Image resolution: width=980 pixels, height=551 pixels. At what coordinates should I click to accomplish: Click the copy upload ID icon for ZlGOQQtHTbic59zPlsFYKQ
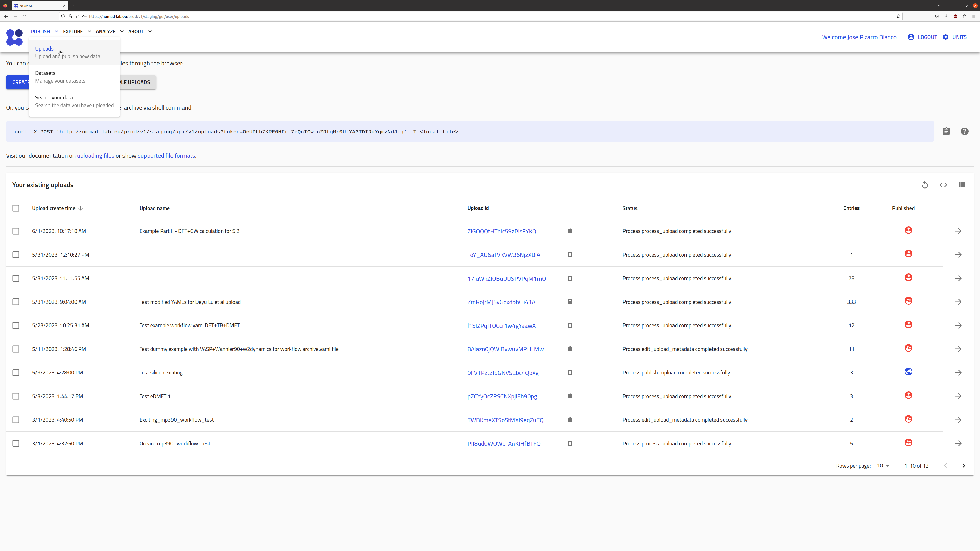tap(570, 231)
